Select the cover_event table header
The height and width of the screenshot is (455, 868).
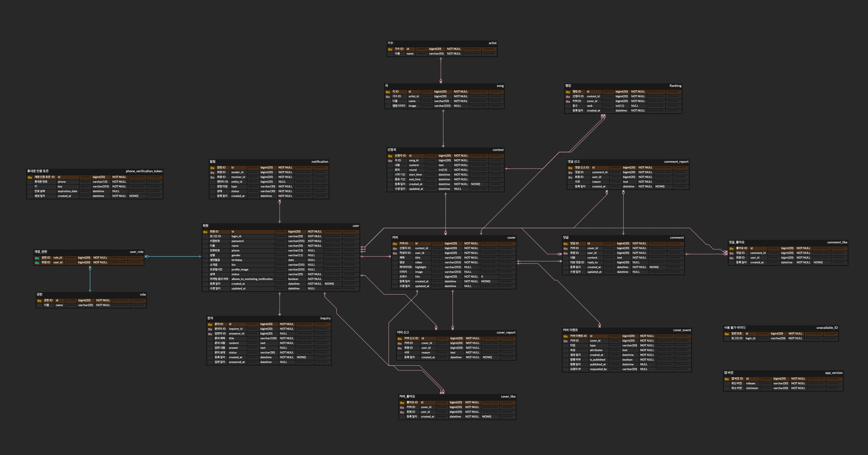tap(682, 330)
